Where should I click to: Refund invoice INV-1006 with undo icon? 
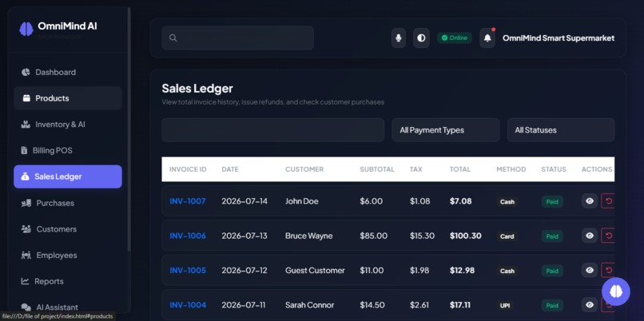608,236
